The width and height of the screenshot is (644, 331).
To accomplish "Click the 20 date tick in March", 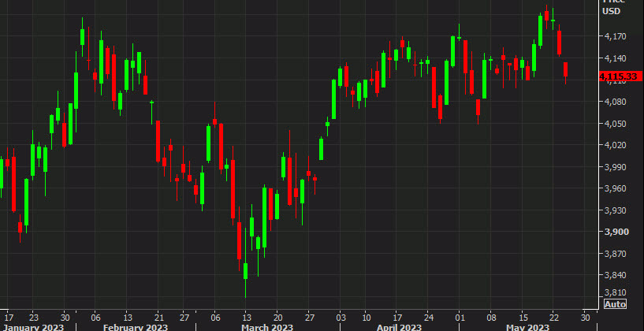I will pos(277,318).
